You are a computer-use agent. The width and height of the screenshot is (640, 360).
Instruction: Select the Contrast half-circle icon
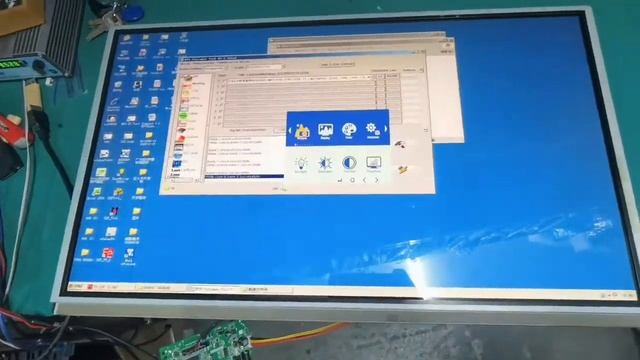coord(349,163)
